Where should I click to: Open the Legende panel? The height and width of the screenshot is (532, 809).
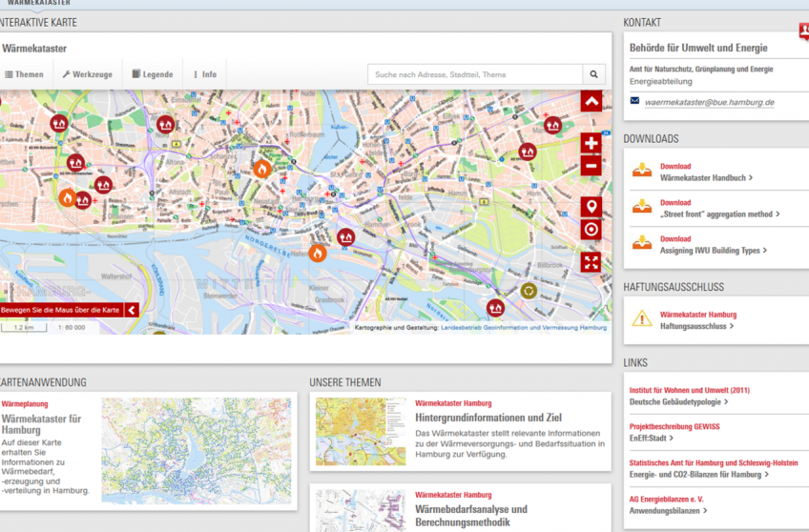pyautogui.click(x=153, y=74)
